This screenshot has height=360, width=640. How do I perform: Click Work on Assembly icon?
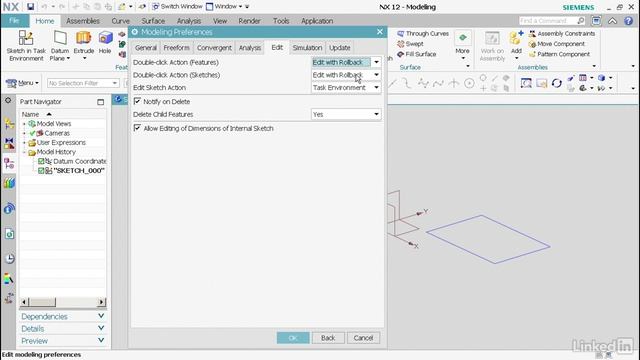[x=492, y=46]
